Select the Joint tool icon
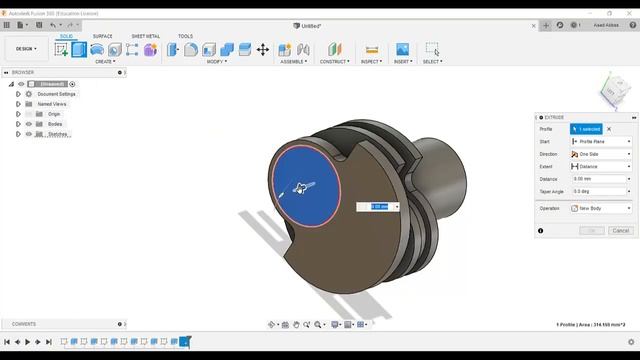The image size is (640, 360). (x=303, y=50)
